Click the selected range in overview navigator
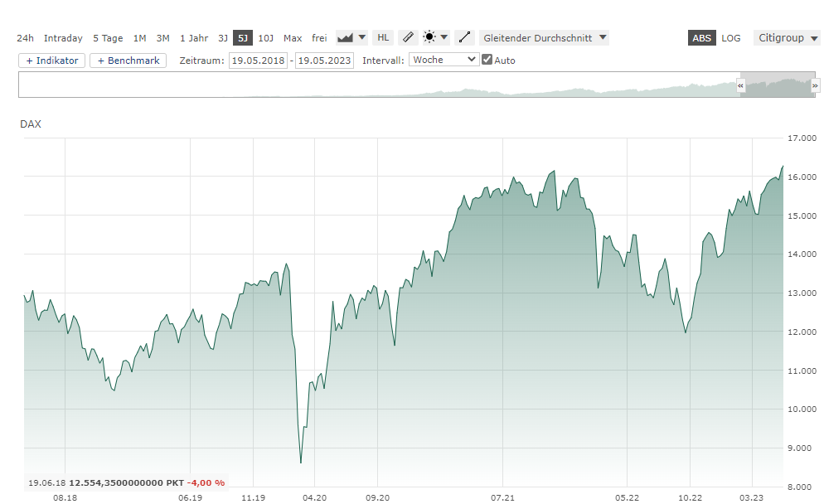 pyautogui.click(x=778, y=85)
